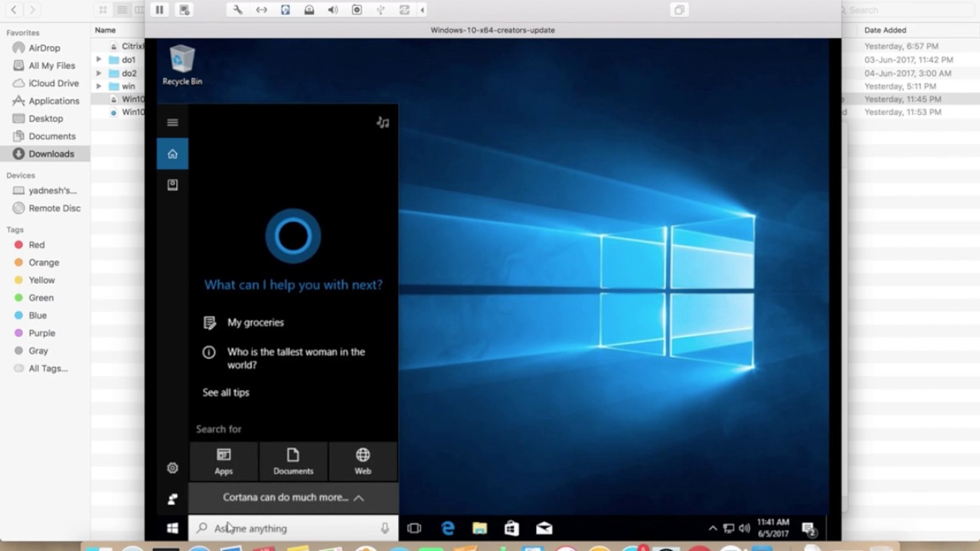Screen dimensions: 980x551
Task: Open Task View on Windows taskbar
Action: click(414, 528)
